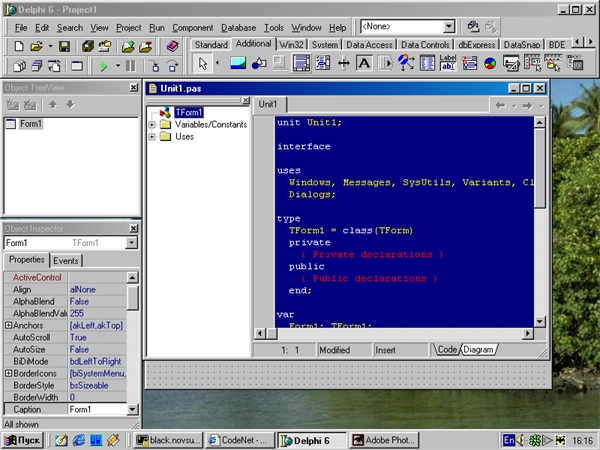Click the Help contents book icon

[x=172, y=46]
